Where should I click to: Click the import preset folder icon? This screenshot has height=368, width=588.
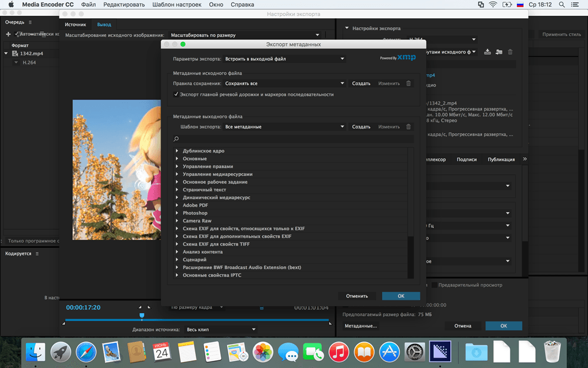point(499,52)
